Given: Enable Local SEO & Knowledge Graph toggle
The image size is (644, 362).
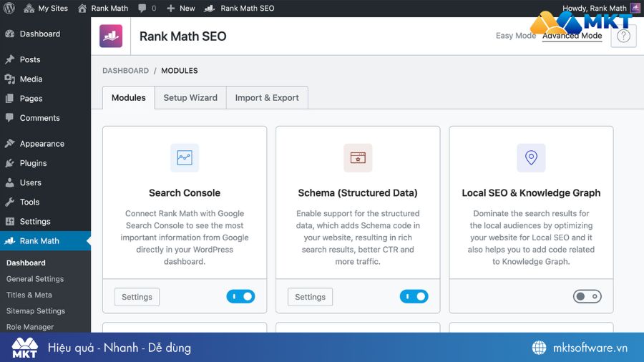Looking at the screenshot, I should (587, 296).
